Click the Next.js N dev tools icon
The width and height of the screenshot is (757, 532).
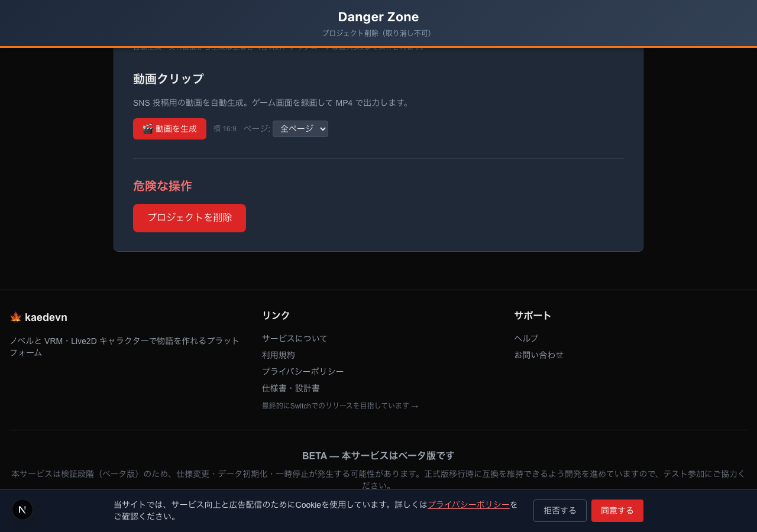22,510
